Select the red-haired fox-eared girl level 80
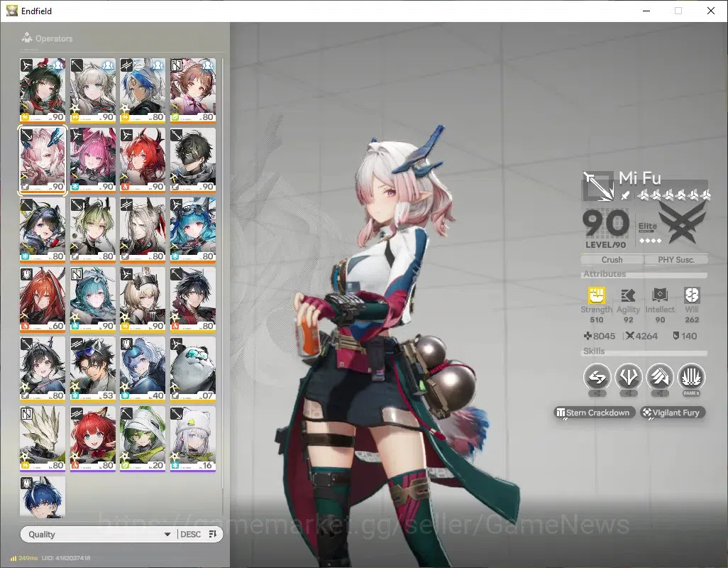This screenshot has height=568, width=728. click(x=93, y=438)
